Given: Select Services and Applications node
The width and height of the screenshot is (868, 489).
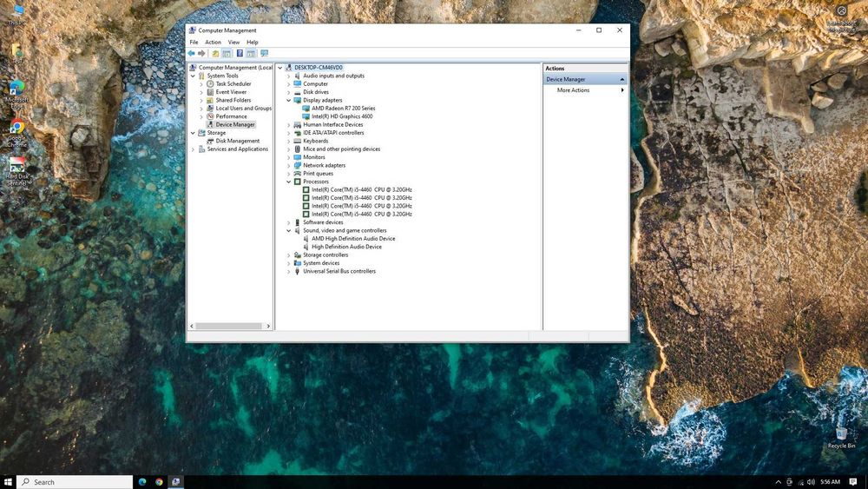Looking at the screenshot, I should [x=238, y=149].
